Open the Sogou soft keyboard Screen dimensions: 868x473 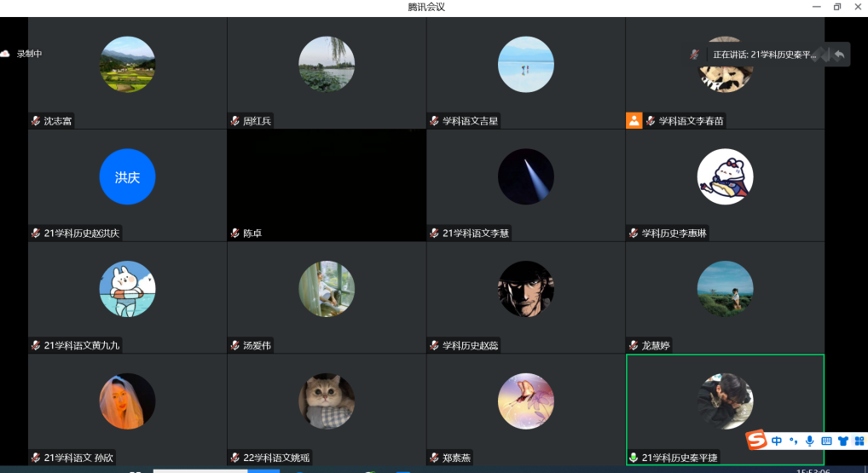[825, 441]
